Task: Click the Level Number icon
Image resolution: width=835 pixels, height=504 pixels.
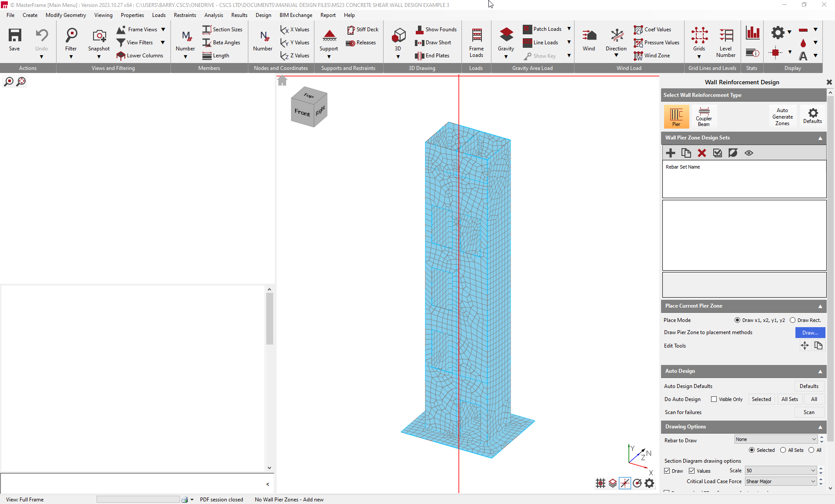Action: coord(725,43)
